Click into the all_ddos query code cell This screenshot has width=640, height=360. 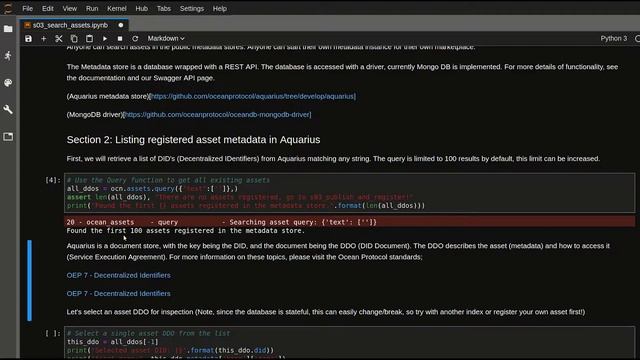349,193
